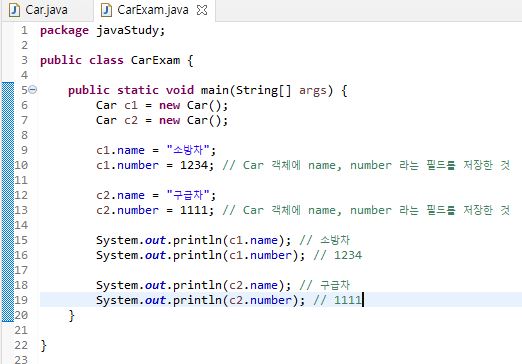Viewport: 522px width, 364px height.
Task: Collapse the main method fold marker
Action: coord(33,89)
